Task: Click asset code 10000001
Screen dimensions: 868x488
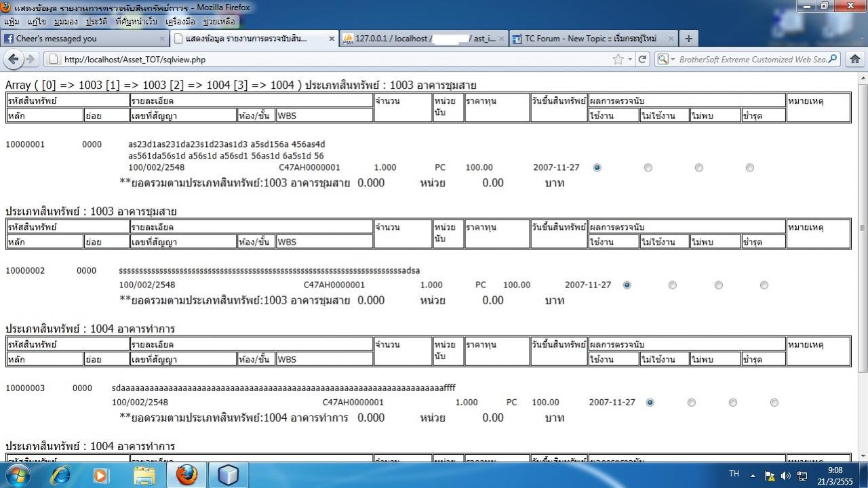Action: point(25,144)
